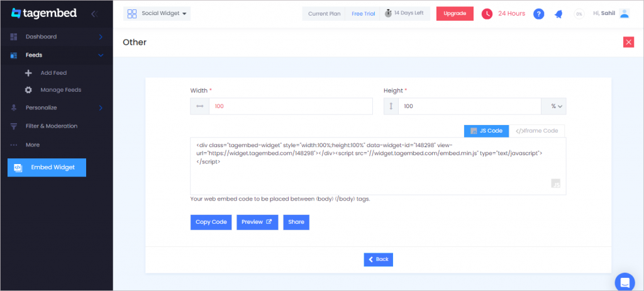This screenshot has height=291, width=644.
Task: Click the 24 Hours text
Action: click(511, 14)
